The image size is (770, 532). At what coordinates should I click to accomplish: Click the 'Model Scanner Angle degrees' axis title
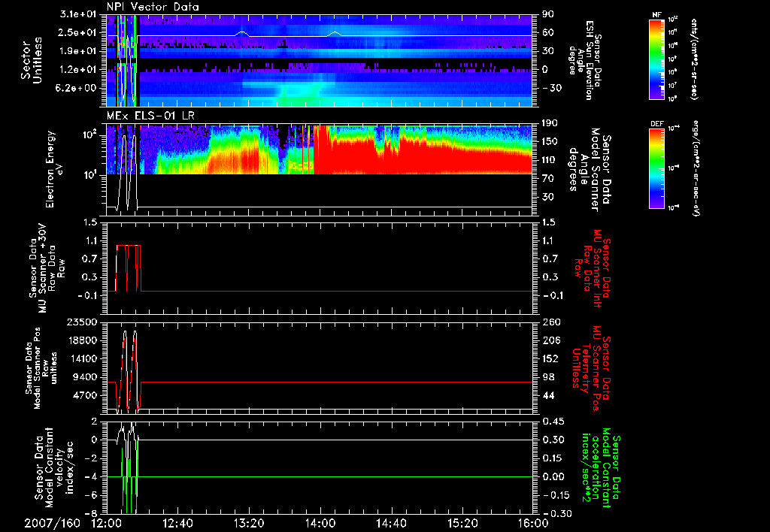pos(590,169)
